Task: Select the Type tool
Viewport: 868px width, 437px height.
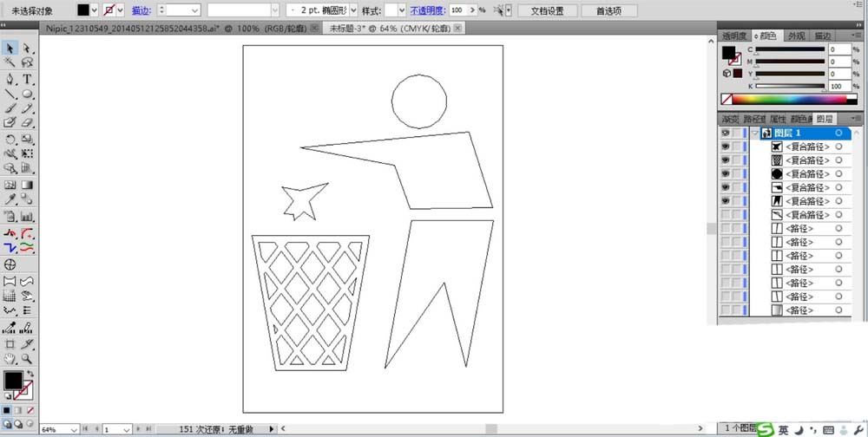Action: tap(27, 80)
